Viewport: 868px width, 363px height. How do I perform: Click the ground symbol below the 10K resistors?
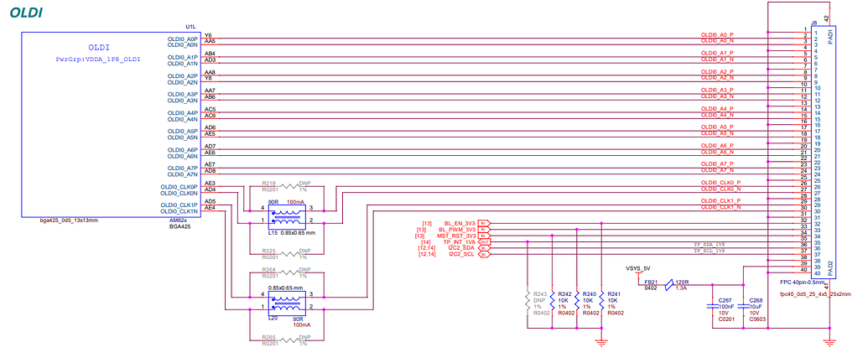pos(600,343)
